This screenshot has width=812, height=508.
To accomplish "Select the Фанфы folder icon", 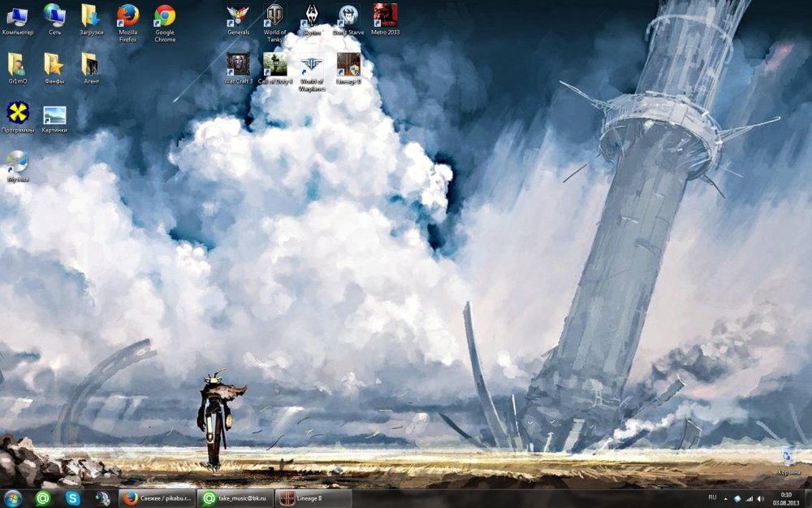I will 54,68.
